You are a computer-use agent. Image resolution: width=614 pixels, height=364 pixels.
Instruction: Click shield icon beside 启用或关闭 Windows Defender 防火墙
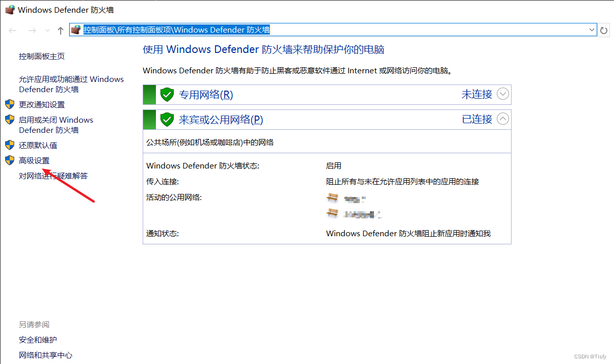10,120
